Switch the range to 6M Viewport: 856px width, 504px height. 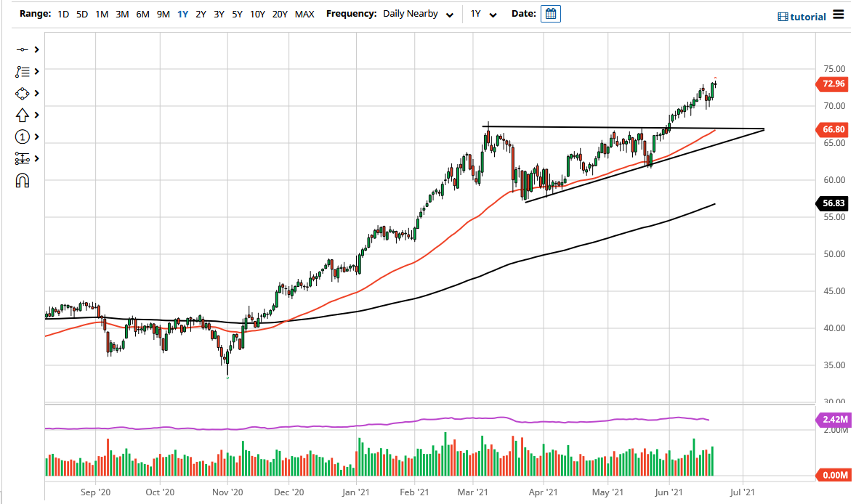(x=142, y=13)
